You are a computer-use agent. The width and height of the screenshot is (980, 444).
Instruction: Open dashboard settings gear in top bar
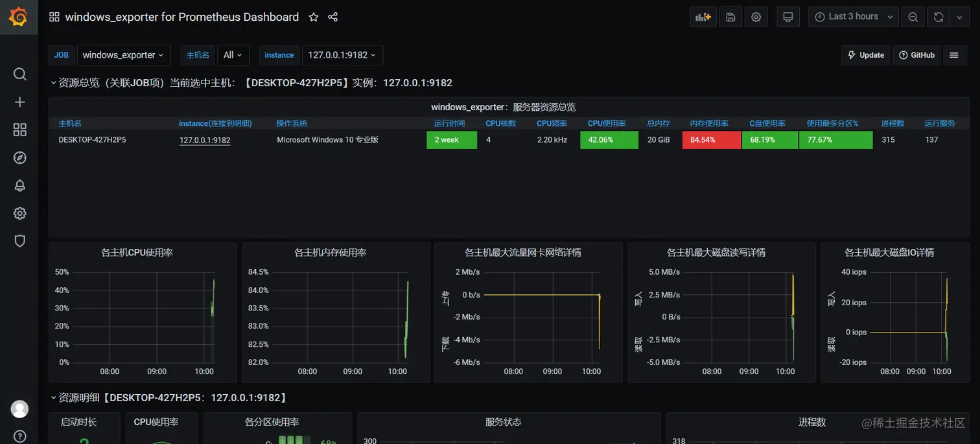click(756, 18)
